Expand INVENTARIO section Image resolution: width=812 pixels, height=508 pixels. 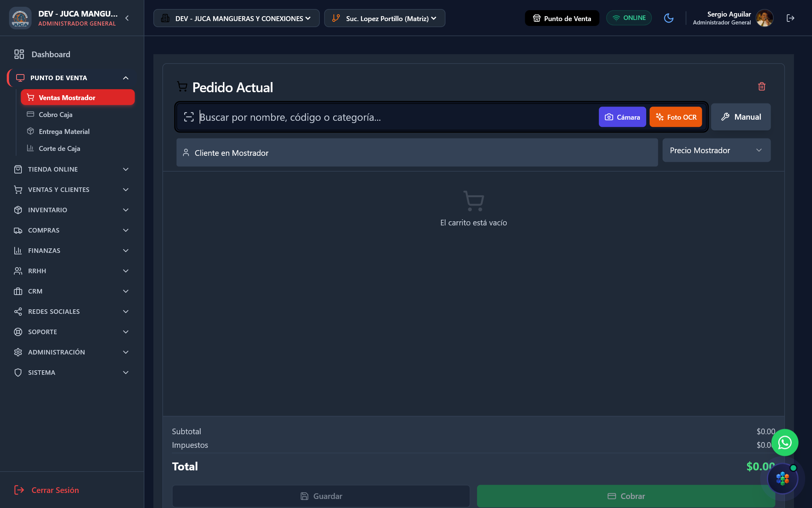[71, 210]
